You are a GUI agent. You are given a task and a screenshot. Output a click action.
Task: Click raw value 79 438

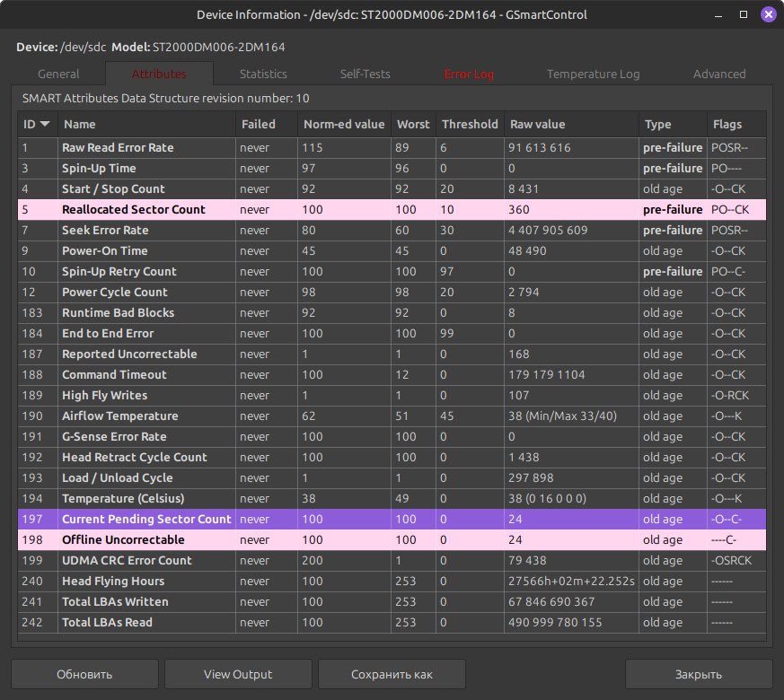[527, 561]
